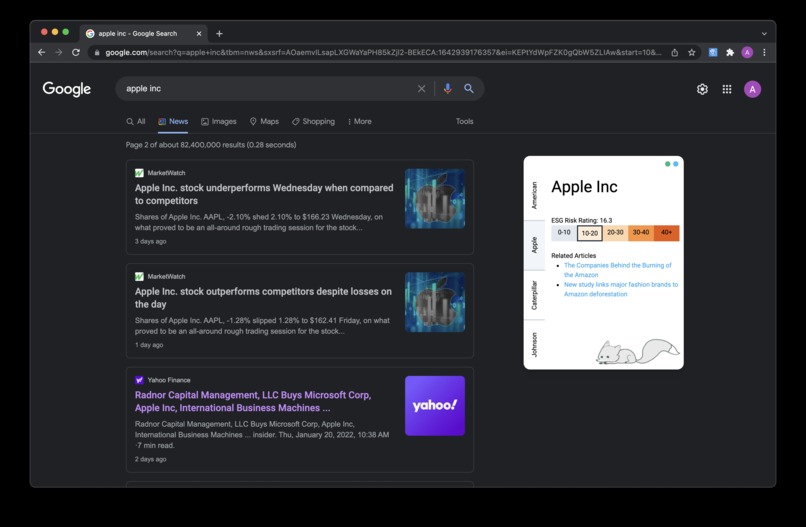806x527 pixels.
Task: Select the News tab
Action: (x=173, y=121)
